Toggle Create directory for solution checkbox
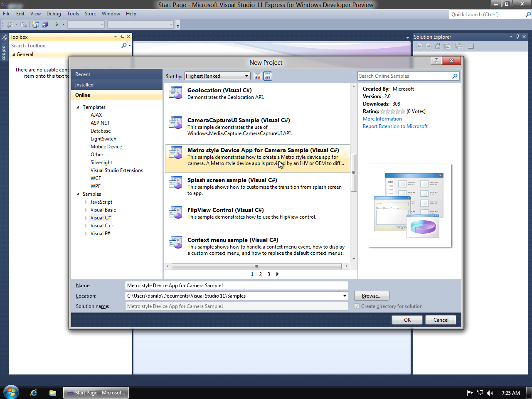 coord(357,306)
